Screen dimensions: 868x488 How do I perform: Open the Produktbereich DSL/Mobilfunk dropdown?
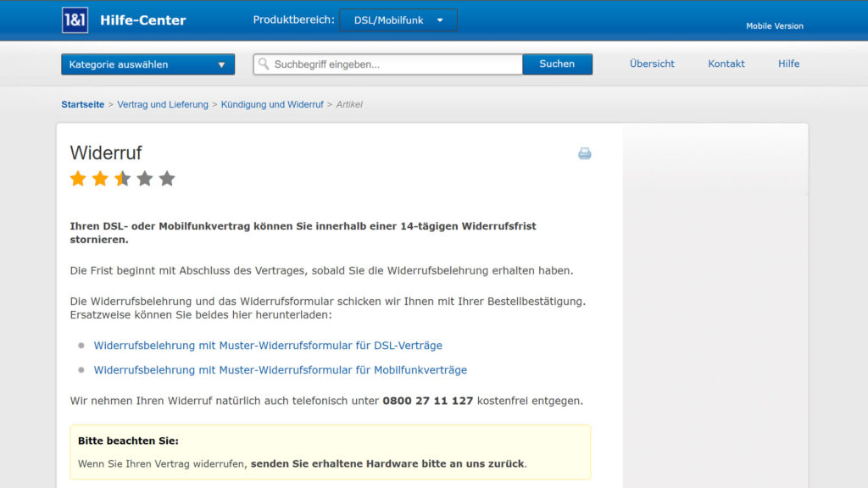pos(398,20)
